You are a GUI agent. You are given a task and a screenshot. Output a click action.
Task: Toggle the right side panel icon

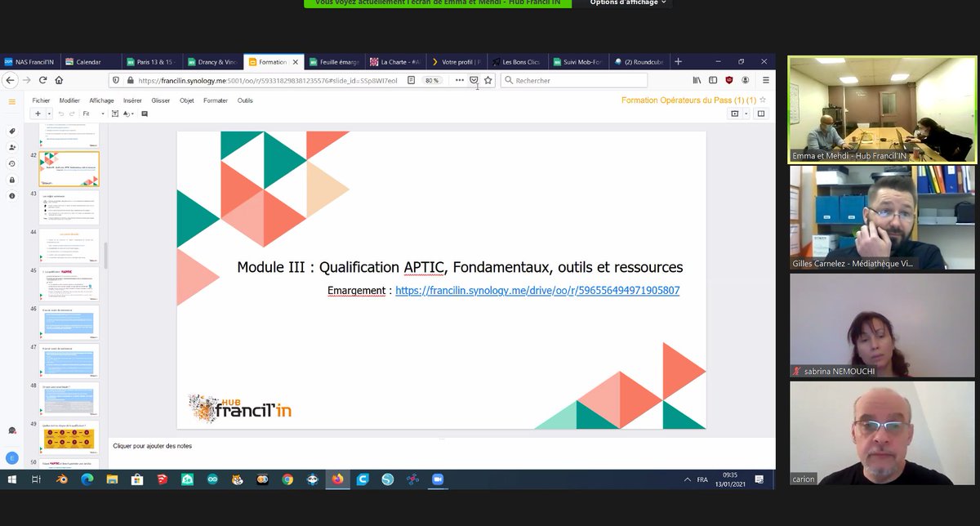point(760,114)
